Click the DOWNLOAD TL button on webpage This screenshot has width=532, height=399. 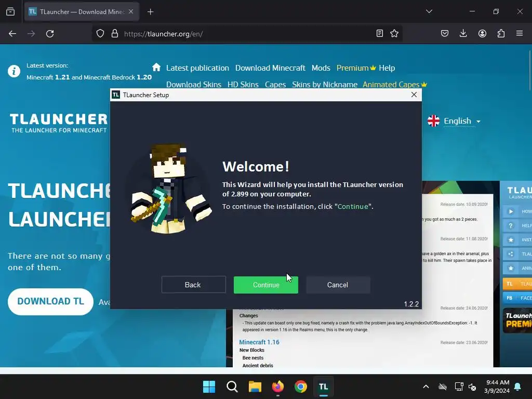pos(50,301)
